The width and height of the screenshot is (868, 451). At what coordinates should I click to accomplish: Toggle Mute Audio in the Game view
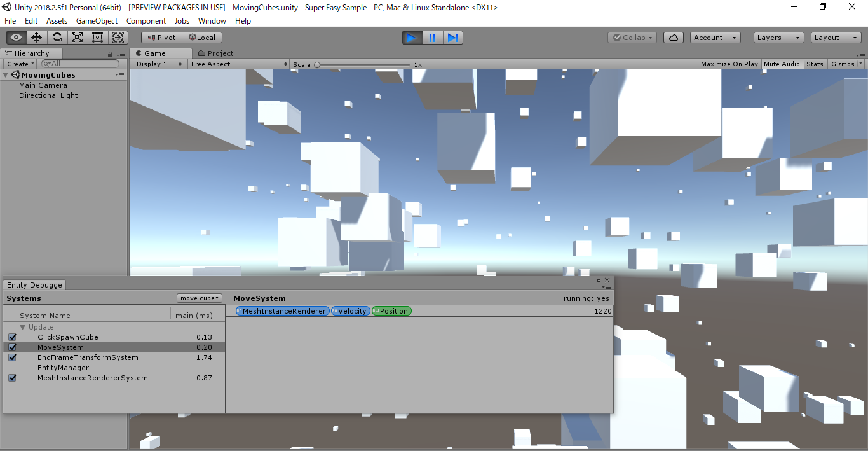782,64
